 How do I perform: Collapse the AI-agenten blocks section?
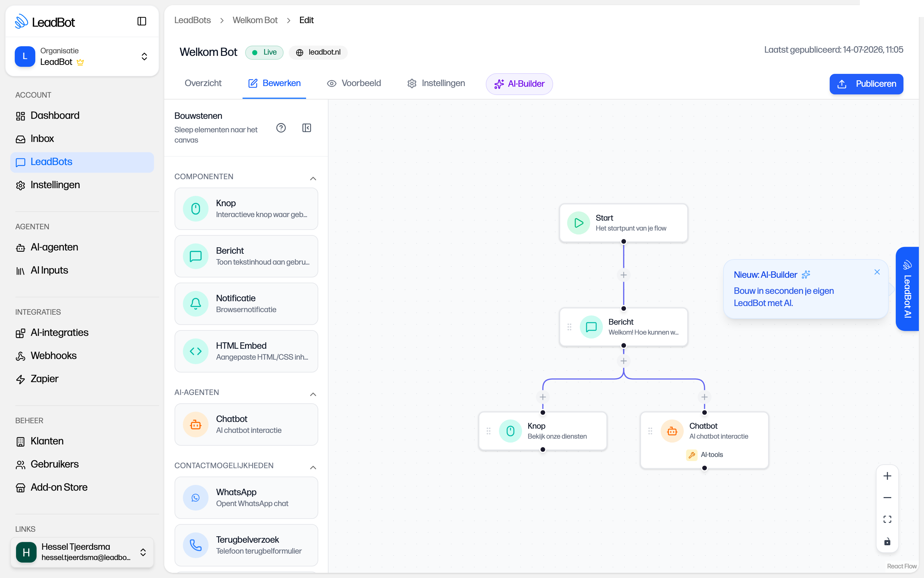[x=313, y=394]
